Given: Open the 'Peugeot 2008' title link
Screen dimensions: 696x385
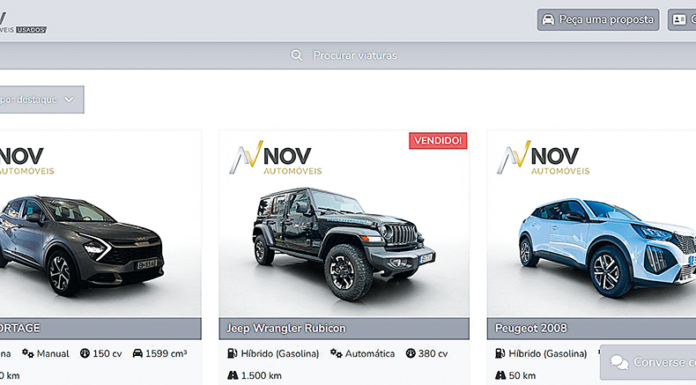Looking at the screenshot, I should [x=531, y=328].
